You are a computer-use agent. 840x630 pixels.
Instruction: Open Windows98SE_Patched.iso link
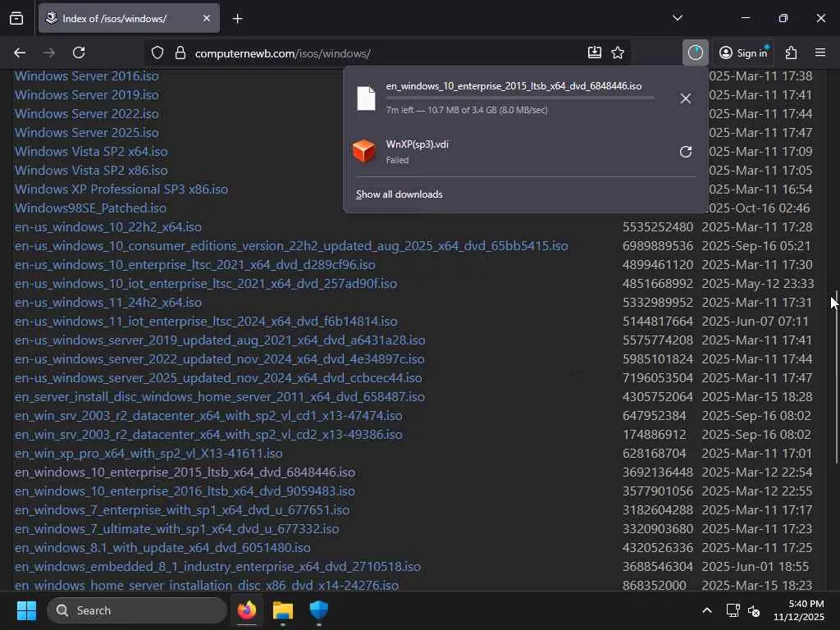pyautogui.click(x=90, y=208)
